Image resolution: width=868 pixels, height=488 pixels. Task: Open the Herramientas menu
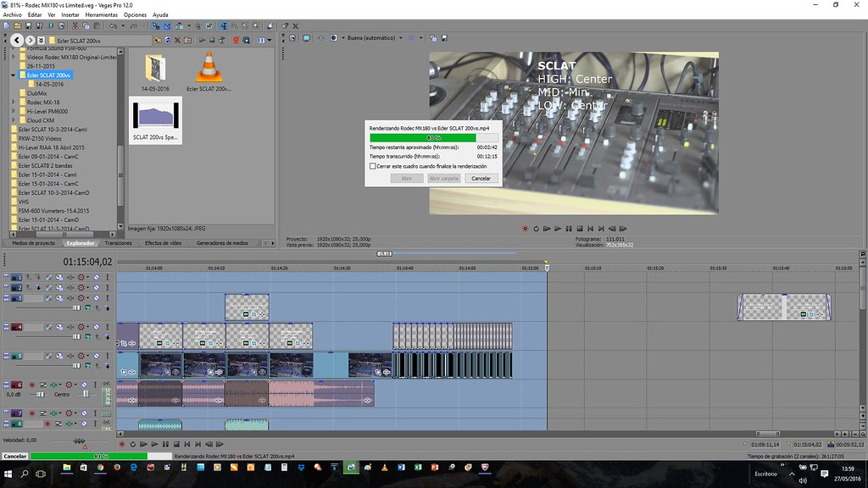101,14
